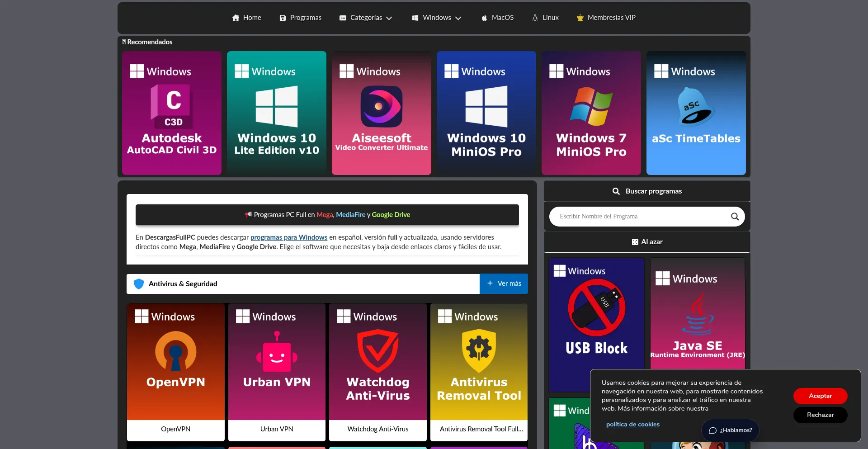Open the política de cookies link
Viewport: 868px width, 449px height.
(633, 425)
